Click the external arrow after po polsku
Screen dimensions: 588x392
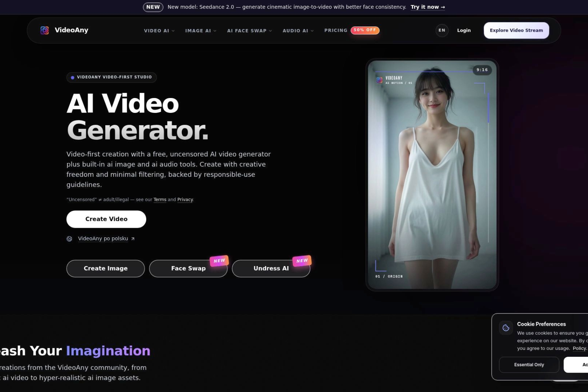(133, 239)
